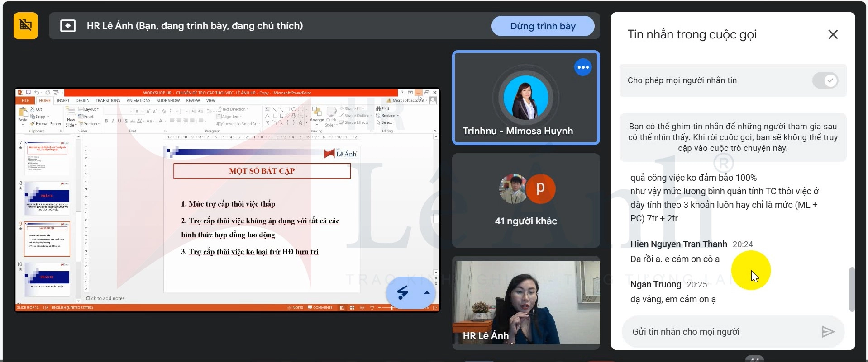Close the in-call messages panel
This screenshot has height=362, width=868.
(833, 34)
